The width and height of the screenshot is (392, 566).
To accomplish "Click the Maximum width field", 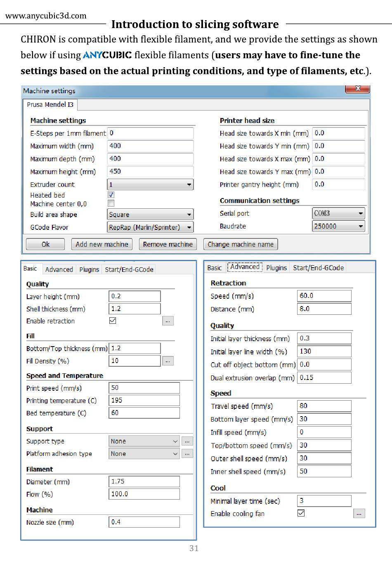I will coord(150,146).
